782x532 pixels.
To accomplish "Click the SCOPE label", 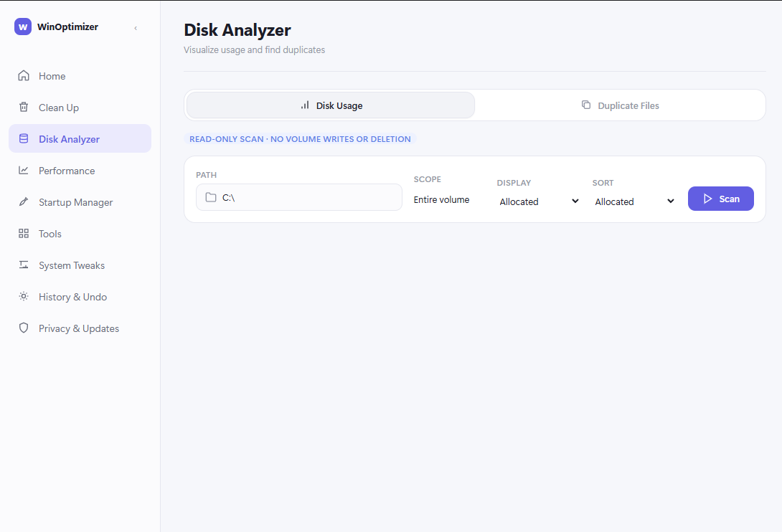I will 428,179.
